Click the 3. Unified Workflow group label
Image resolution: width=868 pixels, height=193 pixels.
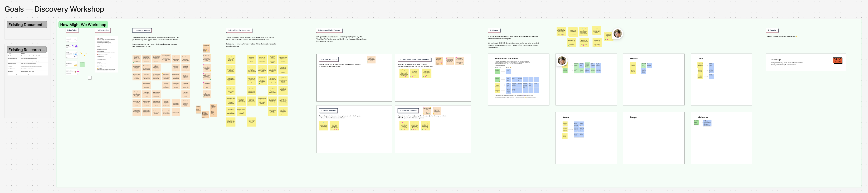tap(329, 110)
